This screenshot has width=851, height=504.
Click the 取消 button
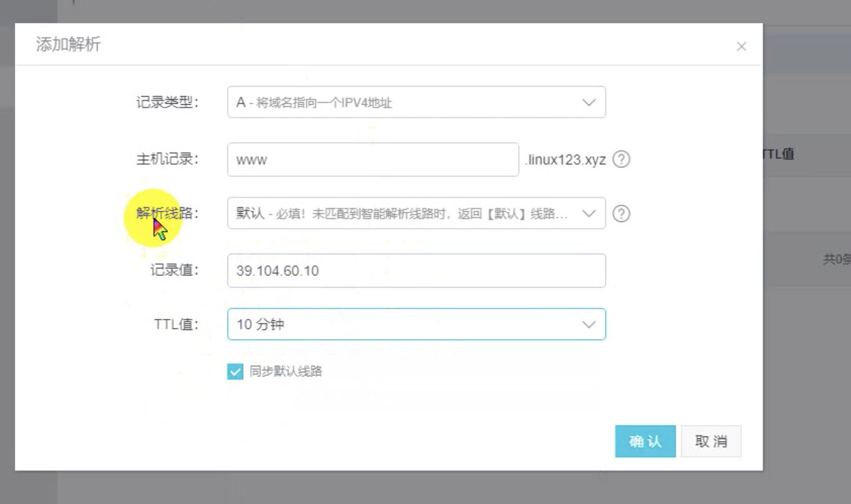[711, 441]
